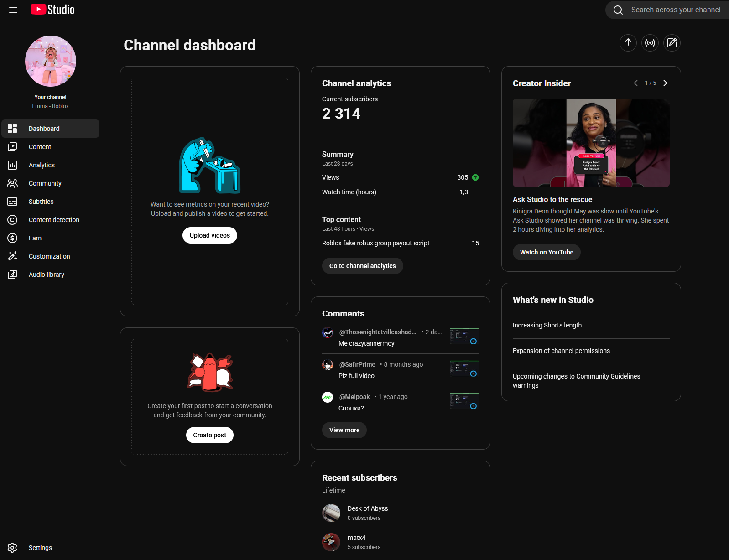The width and height of the screenshot is (729, 560).
Task: Click the Watch time (hours) row
Action: (x=401, y=192)
